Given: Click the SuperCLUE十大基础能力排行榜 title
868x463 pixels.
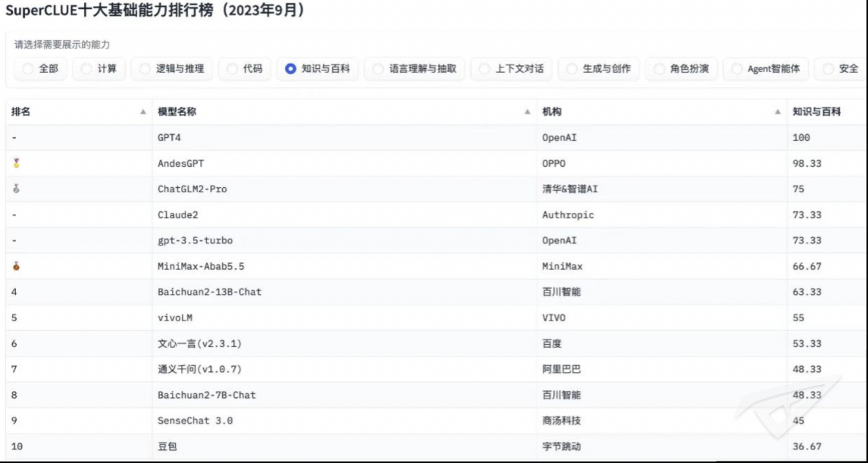Looking at the screenshot, I should click(x=155, y=11).
